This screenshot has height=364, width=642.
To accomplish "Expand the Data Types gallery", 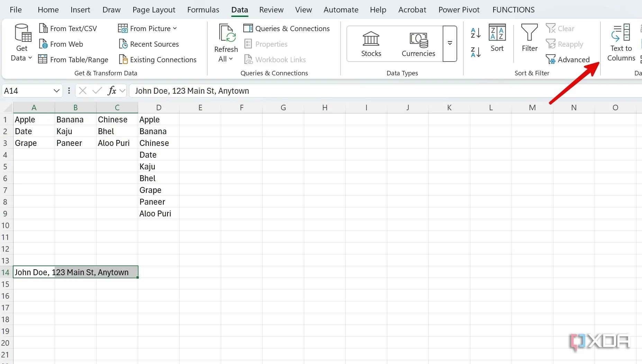I will click(450, 44).
